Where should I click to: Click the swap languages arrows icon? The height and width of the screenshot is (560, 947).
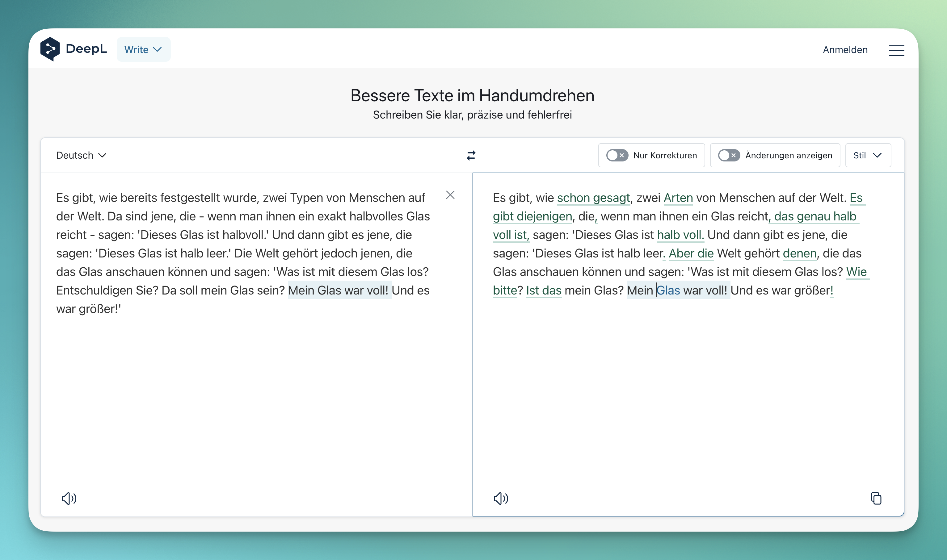coord(471,156)
